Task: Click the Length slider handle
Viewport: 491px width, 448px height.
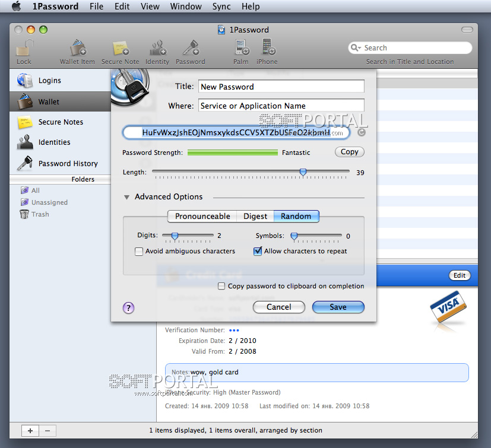Action: pos(303,172)
